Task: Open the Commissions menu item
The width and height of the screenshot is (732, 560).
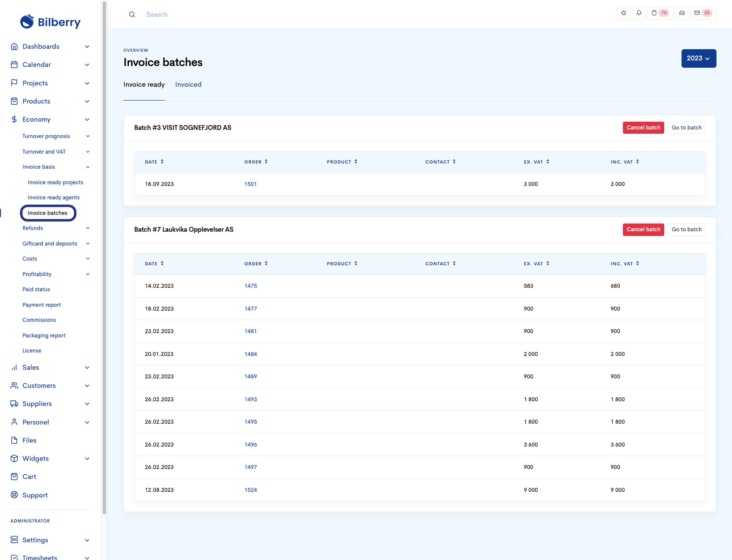Action: coord(39,320)
